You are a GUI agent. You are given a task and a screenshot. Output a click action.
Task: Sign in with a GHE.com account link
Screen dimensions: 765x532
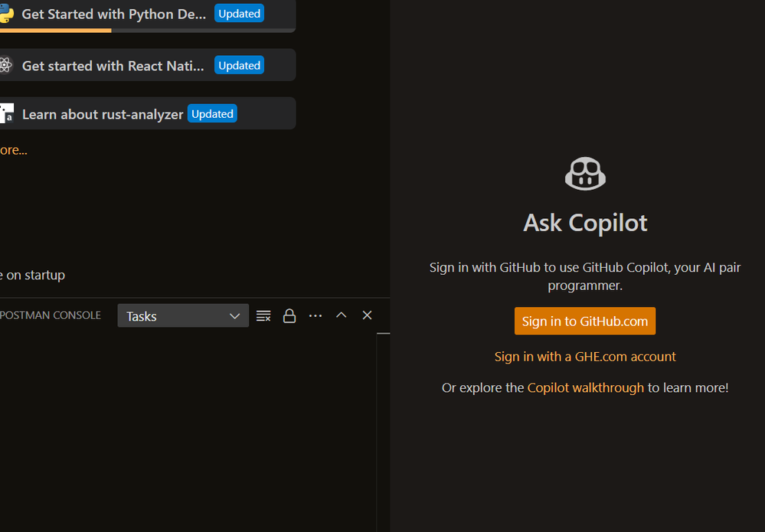tap(585, 357)
